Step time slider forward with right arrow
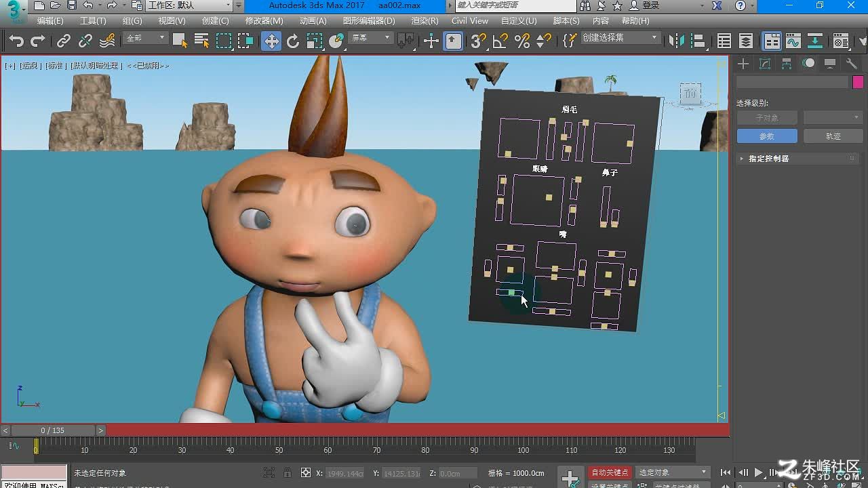 pyautogui.click(x=101, y=430)
